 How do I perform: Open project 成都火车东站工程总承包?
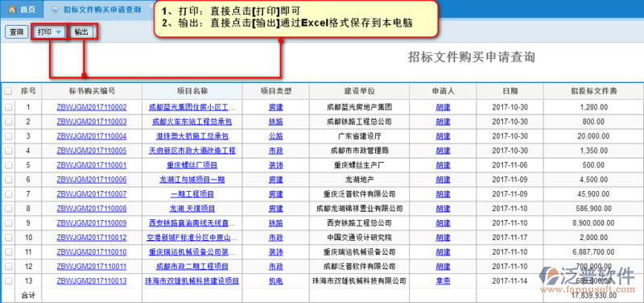[x=192, y=122]
